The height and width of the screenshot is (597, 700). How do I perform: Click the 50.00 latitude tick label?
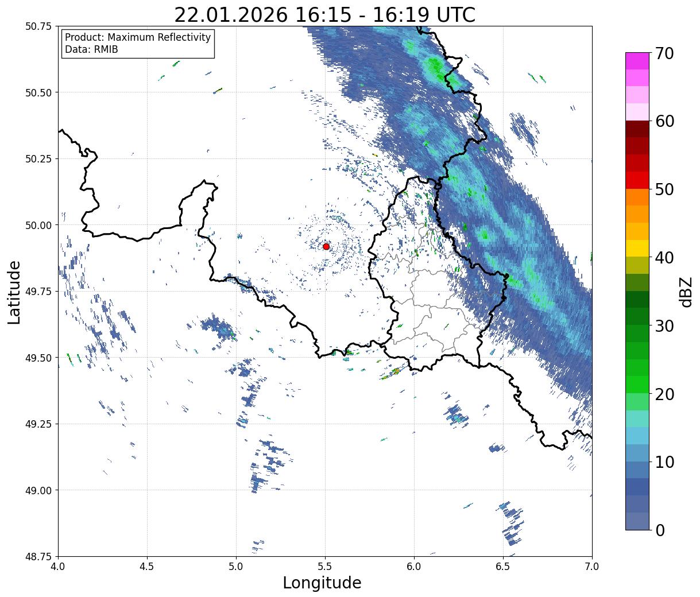[x=38, y=225]
